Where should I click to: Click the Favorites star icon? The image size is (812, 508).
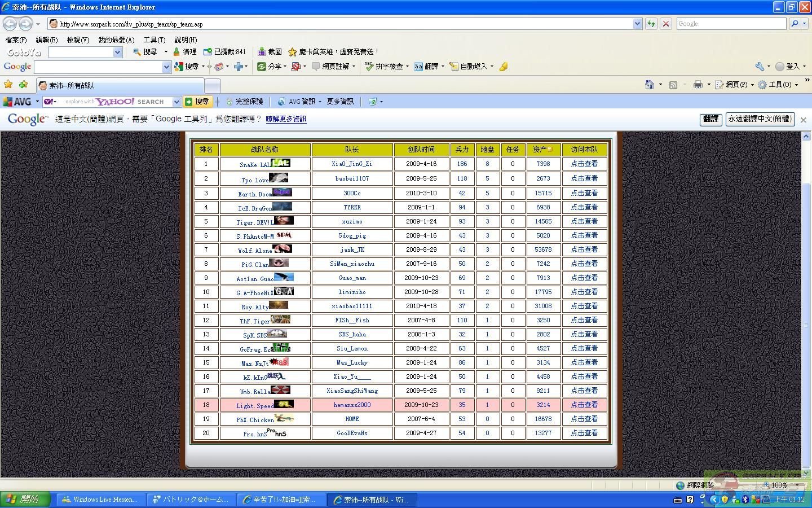[8, 85]
